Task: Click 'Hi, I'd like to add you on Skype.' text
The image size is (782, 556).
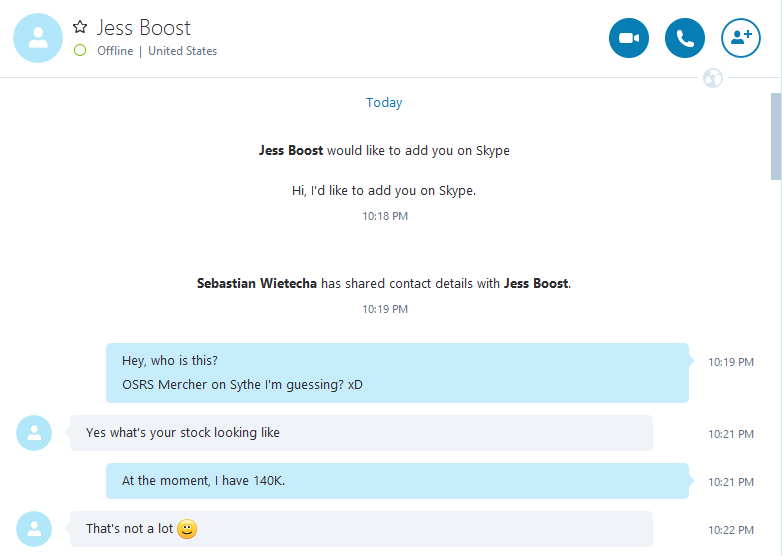Action: [x=384, y=190]
